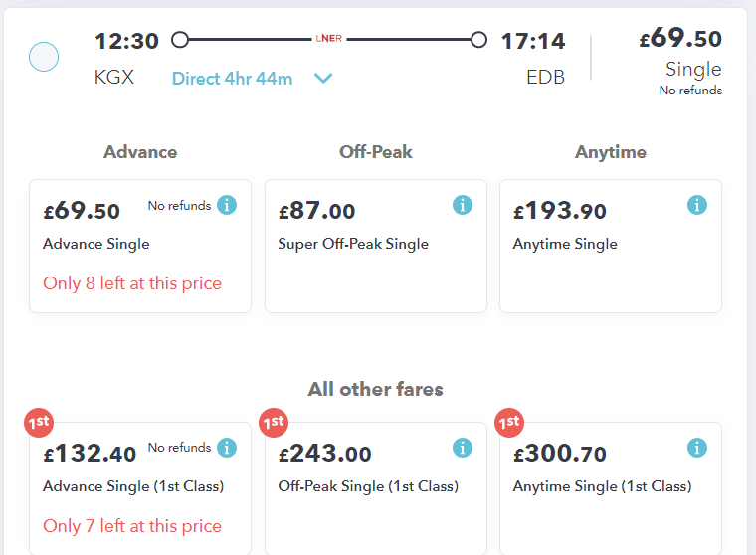Choose the £87.00 Super Off-Peak Single card
The width and height of the screenshot is (756, 555).
pos(376,246)
